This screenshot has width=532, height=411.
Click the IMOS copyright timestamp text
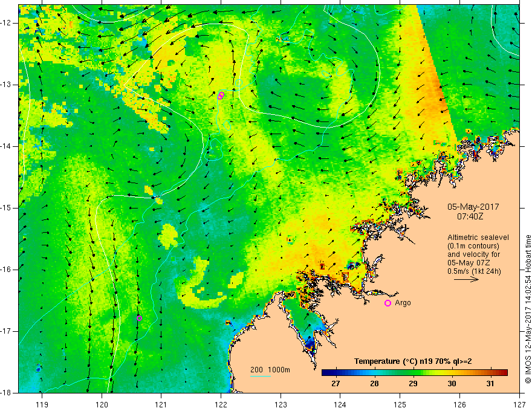pos(528,309)
